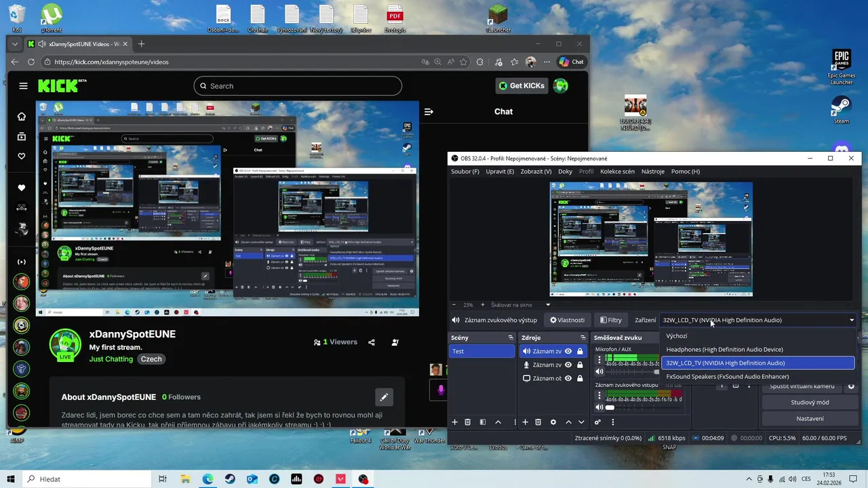Launch Steam from the taskbar
Image resolution: width=868 pixels, height=488 pixels.
[x=230, y=479]
